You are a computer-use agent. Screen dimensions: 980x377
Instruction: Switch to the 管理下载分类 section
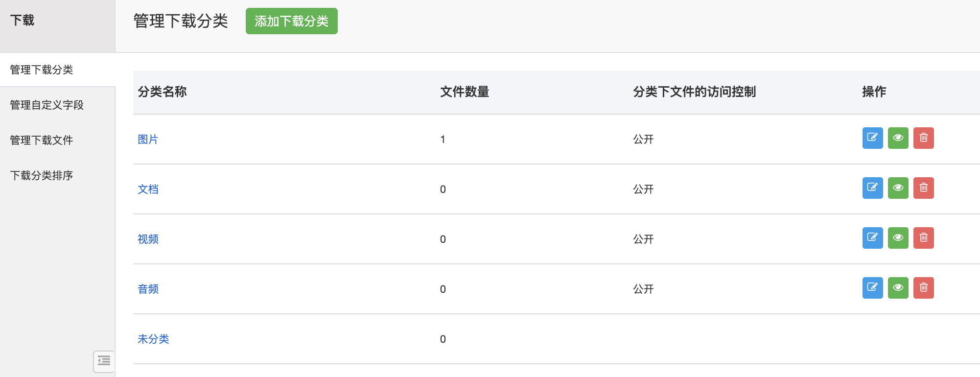41,70
